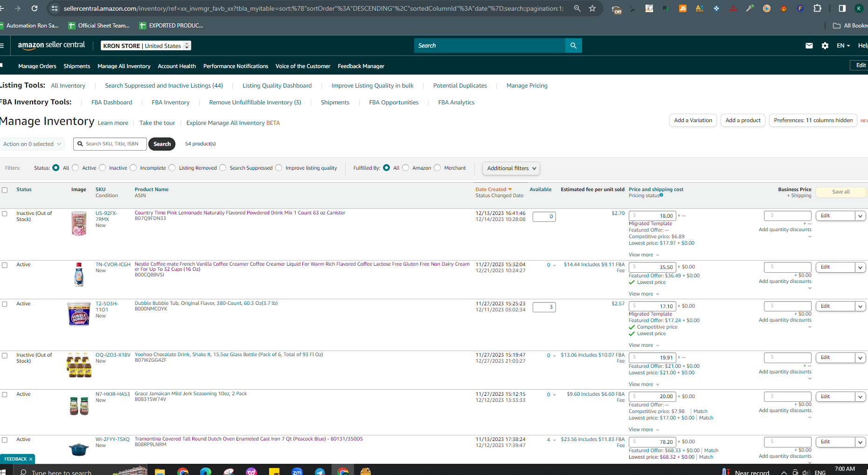Bookmark this page with the star icon
The height and width of the screenshot is (475, 868).
pos(592,8)
